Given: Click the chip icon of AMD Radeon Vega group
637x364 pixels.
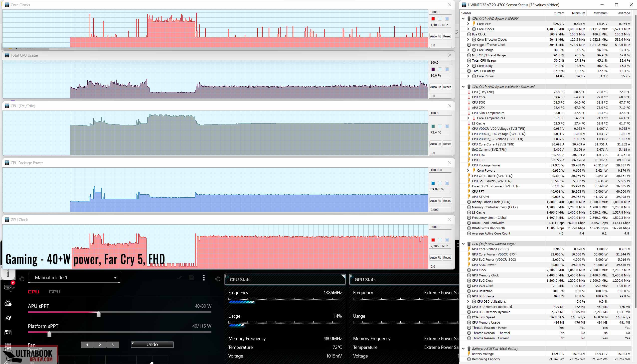Looking at the screenshot, I should coord(469,244).
